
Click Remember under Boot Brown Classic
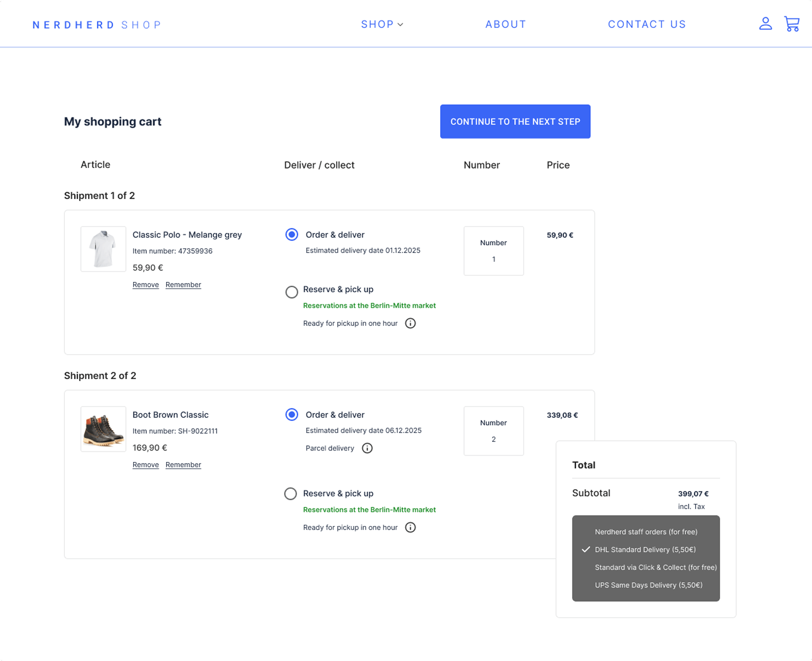pos(183,464)
